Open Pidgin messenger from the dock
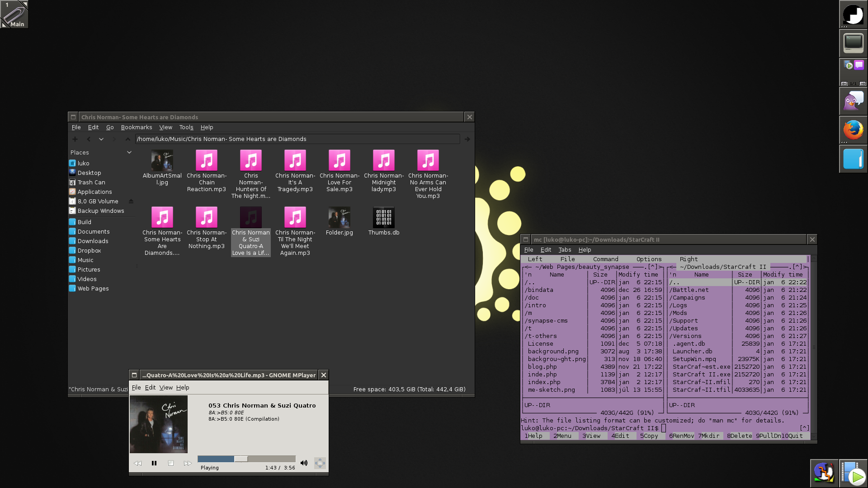 click(x=853, y=101)
